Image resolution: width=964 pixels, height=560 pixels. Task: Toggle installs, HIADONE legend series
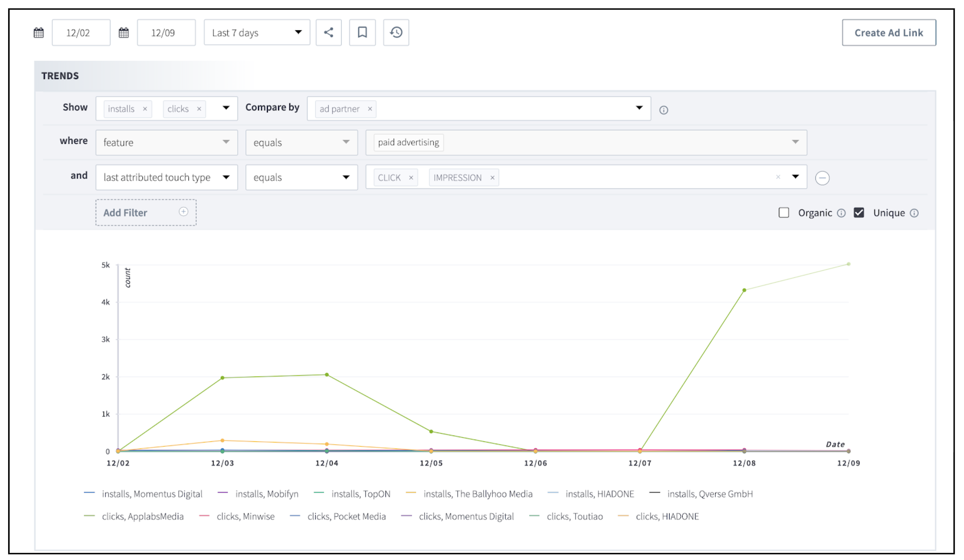point(591,494)
